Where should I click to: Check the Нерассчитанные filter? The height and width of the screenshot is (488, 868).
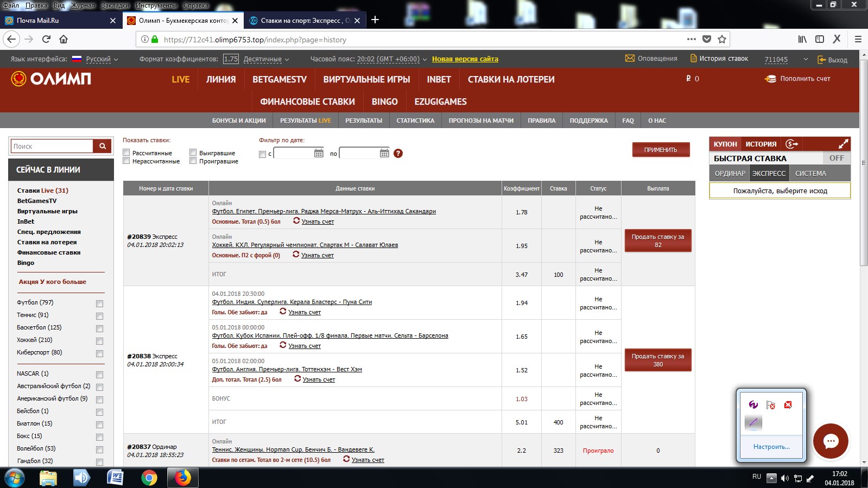[126, 161]
